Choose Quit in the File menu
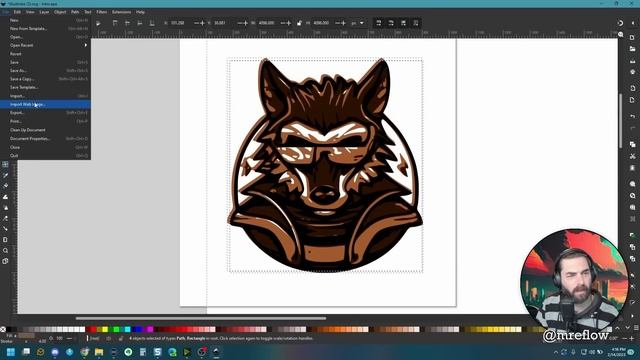Viewport: 640px width, 360px height. 45,156
